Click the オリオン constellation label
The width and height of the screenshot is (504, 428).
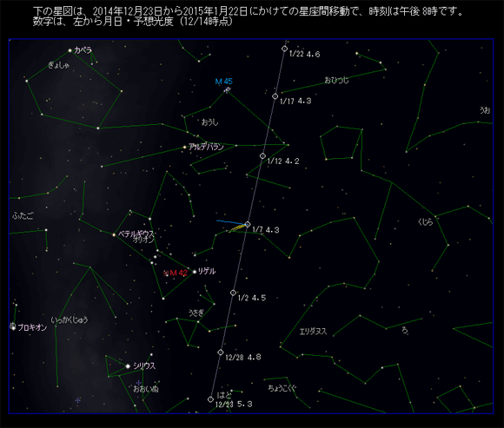143,240
